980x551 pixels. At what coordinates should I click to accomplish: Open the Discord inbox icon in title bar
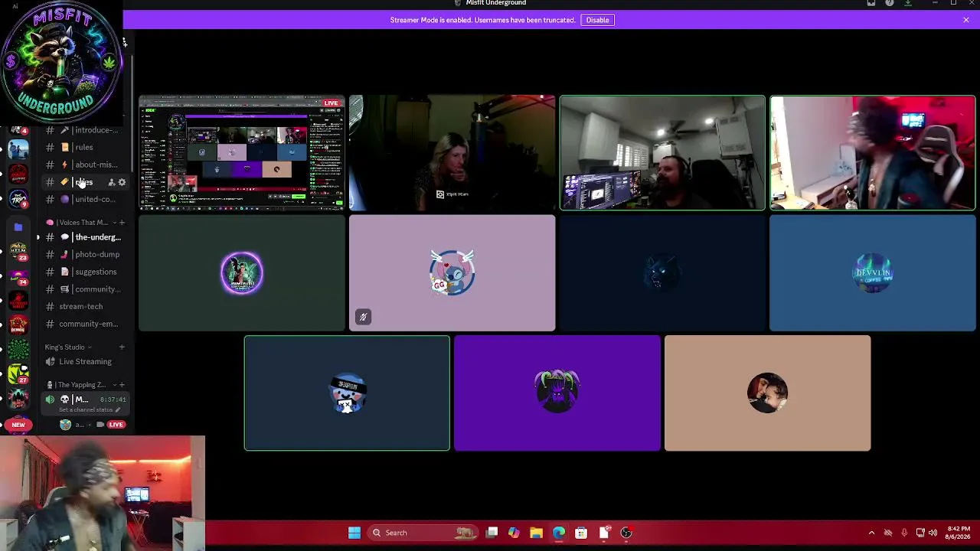(871, 3)
